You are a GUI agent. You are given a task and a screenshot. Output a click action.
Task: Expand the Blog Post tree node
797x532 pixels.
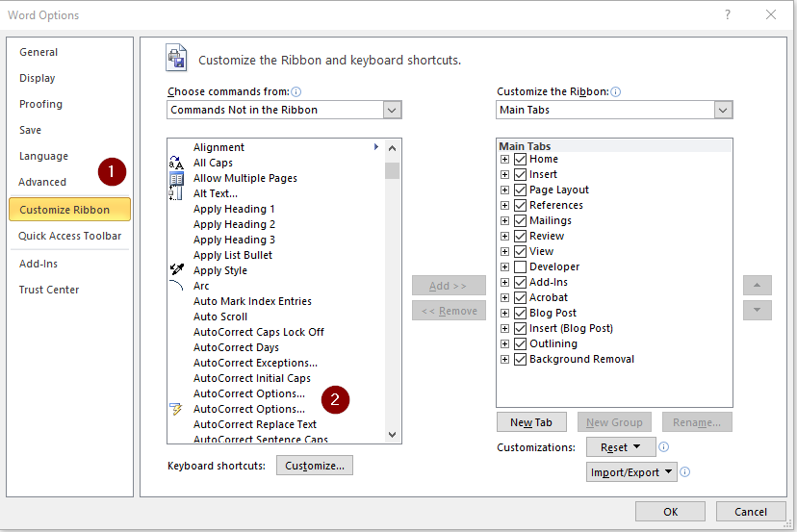pyautogui.click(x=504, y=313)
